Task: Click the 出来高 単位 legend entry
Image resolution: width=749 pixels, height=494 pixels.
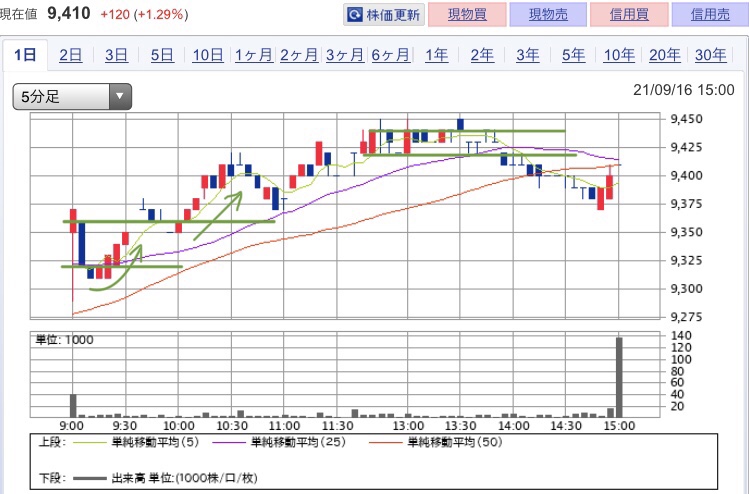Action: click(x=165, y=478)
